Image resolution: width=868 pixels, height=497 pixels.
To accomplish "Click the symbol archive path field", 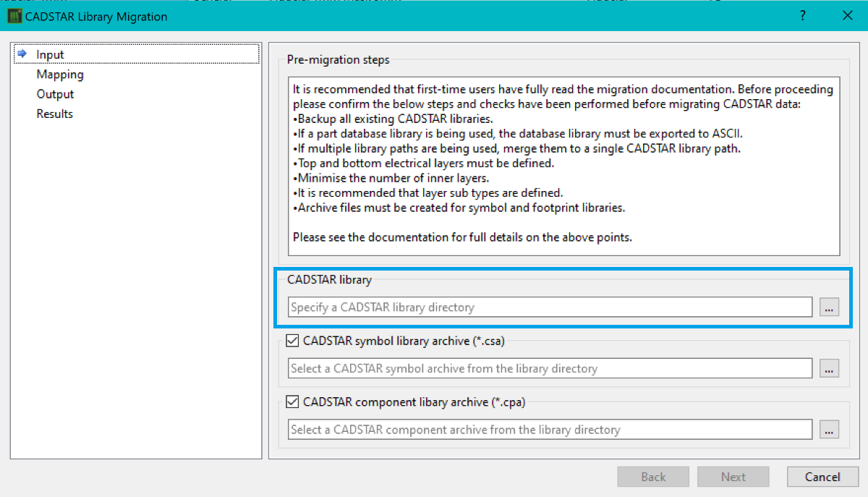I will pyautogui.click(x=550, y=368).
